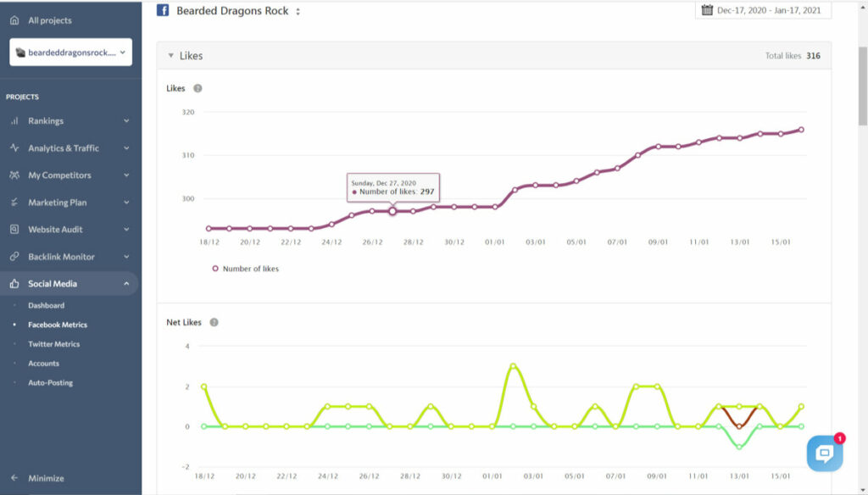Click the final data point on Likes chart
The height and width of the screenshot is (495, 868).
(801, 130)
